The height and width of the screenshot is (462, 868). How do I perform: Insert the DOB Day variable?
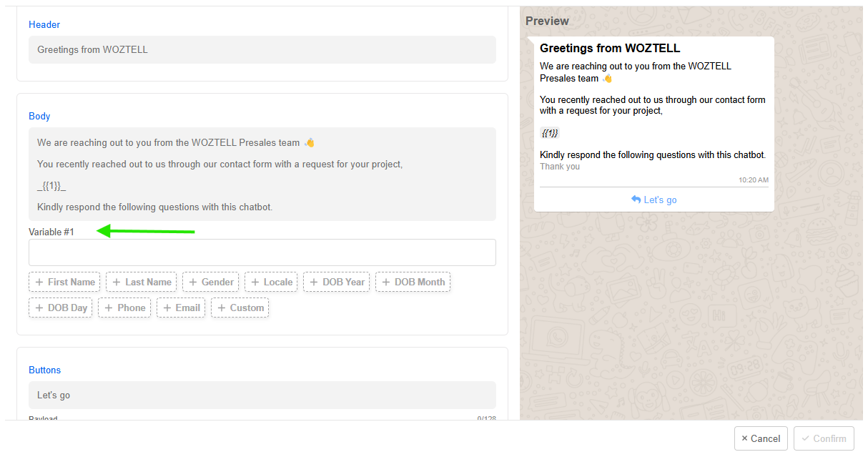pos(60,308)
